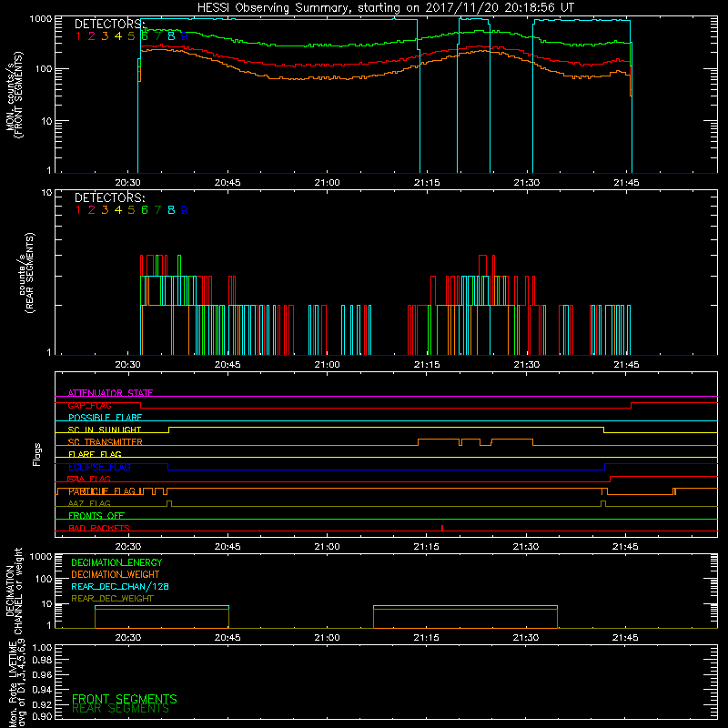The width and height of the screenshot is (728, 728).
Task: Click the ATTENUATOR_STATE flag label
Action: coord(110,393)
